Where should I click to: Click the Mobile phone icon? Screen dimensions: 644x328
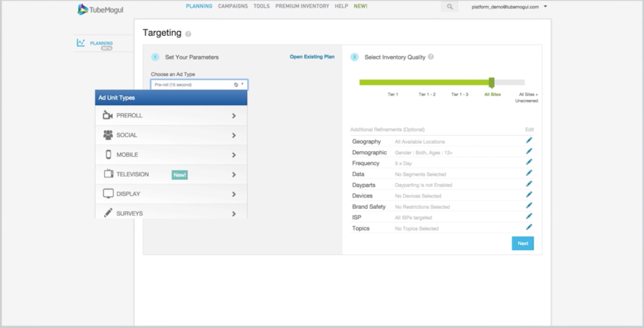109,154
